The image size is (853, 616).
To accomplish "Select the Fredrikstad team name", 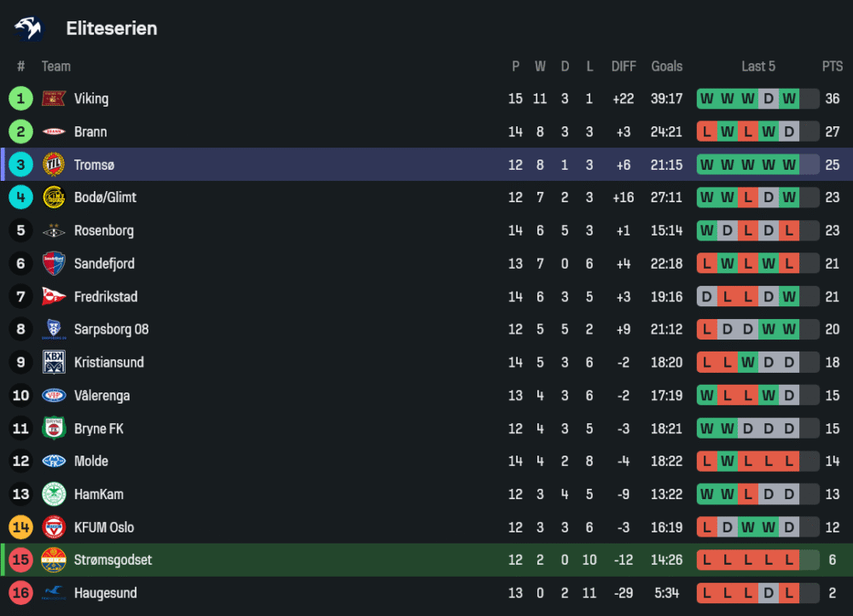I will pyautogui.click(x=106, y=297).
